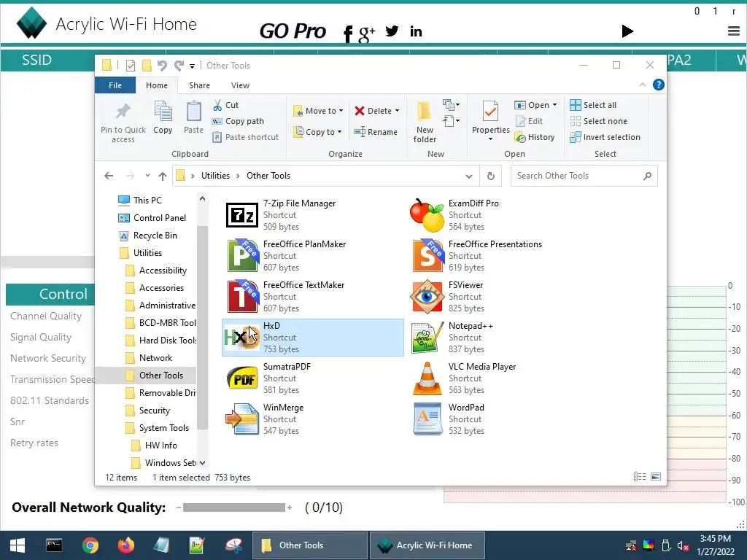Open the Customize Quick Access Toolbar dropdown
This screenshot has height=560, width=747.
tap(192, 66)
